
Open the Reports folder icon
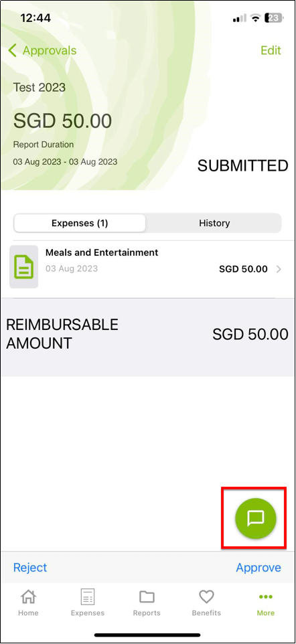pos(147,596)
